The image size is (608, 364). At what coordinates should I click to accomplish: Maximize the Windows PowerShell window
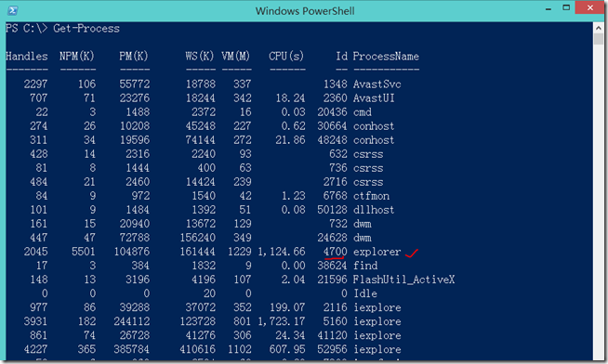(566, 7)
